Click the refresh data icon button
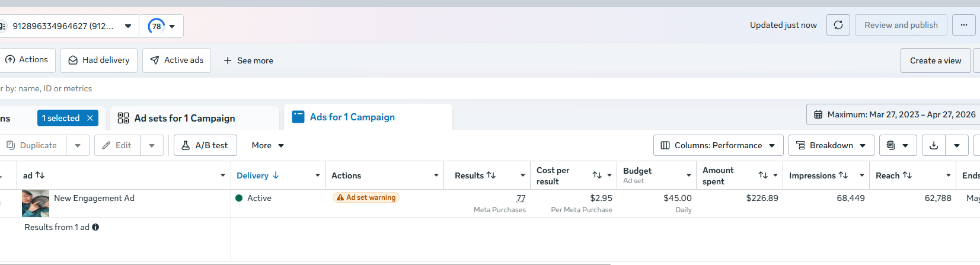The width and height of the screenshot is (980, 265). pos(838,25)
